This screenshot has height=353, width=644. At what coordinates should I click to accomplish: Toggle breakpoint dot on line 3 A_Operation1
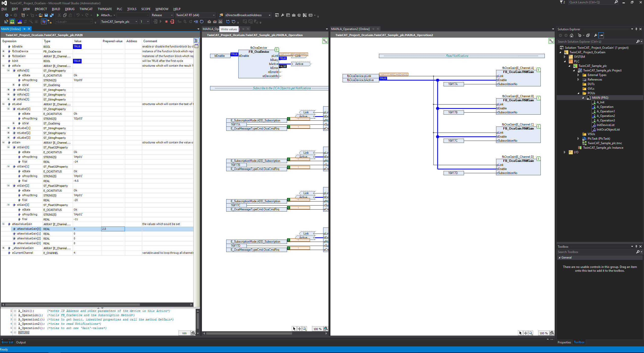tap(15, 320)
